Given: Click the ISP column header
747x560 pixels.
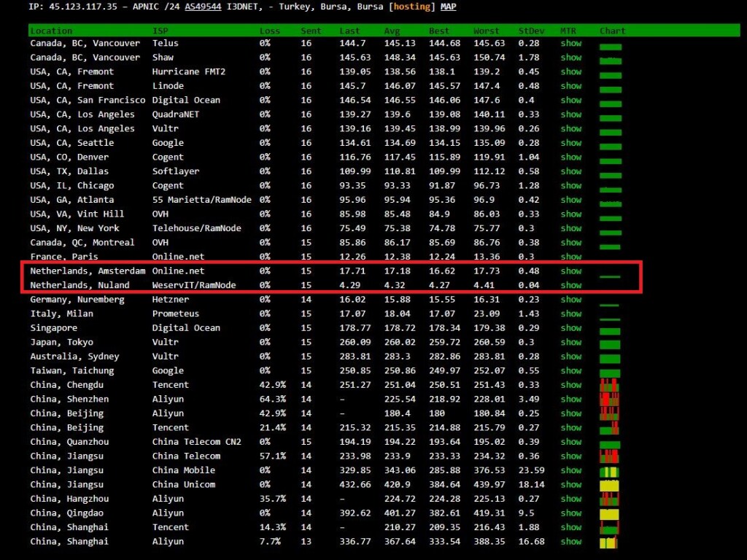Looking at the screenshot, I should click(x=160, y=31).
